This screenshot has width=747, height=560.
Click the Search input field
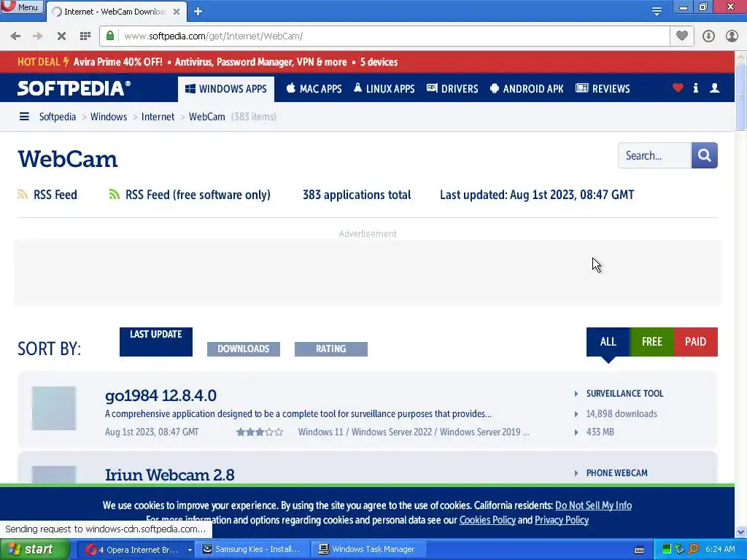tap(654, 155)
